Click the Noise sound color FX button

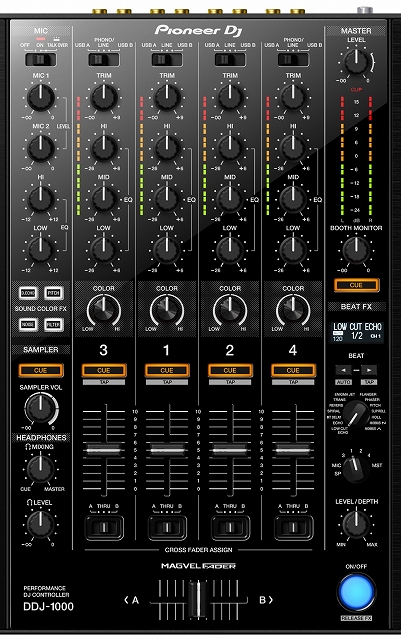(28, 325)
